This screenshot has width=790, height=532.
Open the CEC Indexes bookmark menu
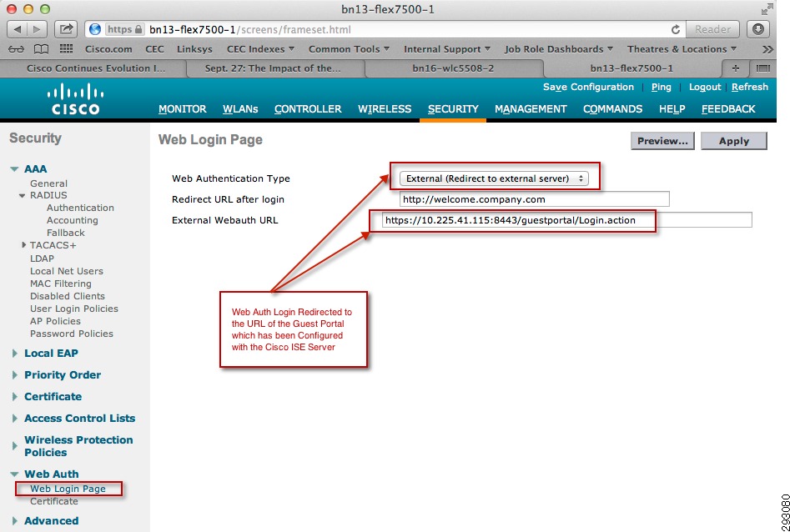[x=260, y=49]
